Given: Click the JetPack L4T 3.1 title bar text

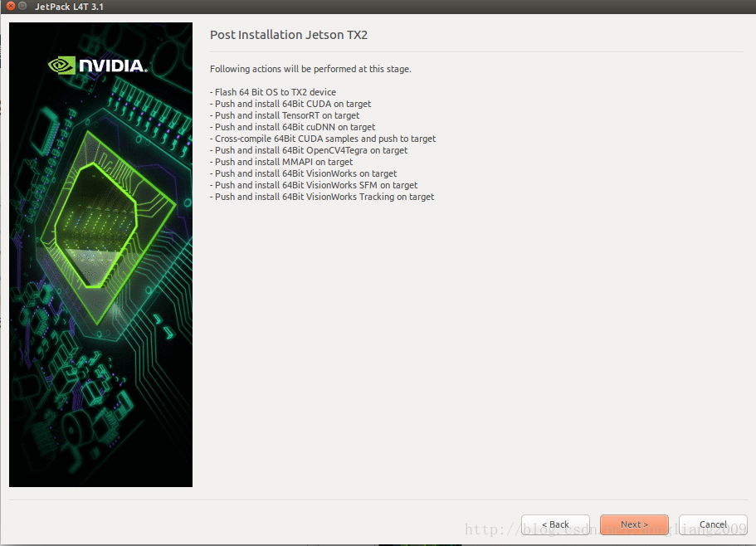Looking at the screenshot, I should click(68, 6).
